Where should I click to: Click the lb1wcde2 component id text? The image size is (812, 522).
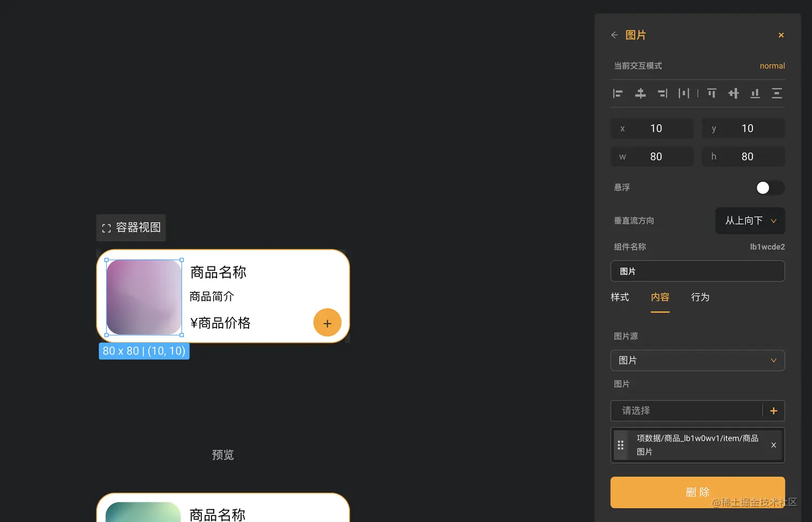[767, 247]
